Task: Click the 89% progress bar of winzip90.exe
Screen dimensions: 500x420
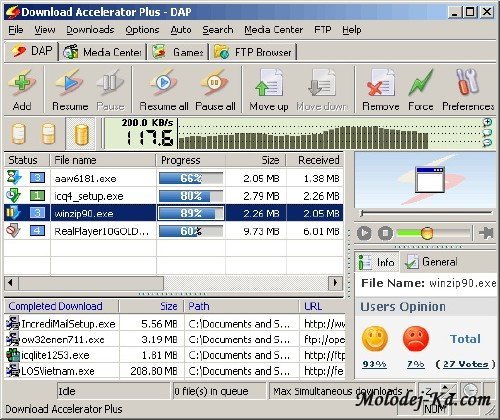Action: click(191, 213)
